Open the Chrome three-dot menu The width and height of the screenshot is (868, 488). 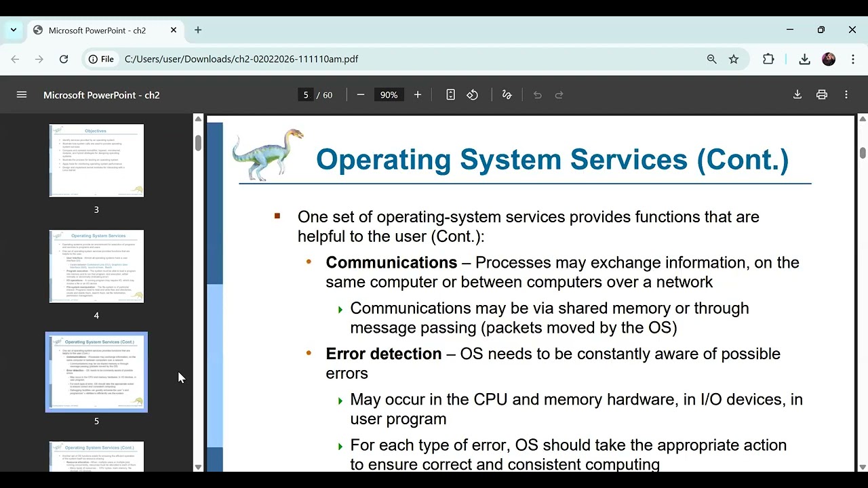(853, 59)
